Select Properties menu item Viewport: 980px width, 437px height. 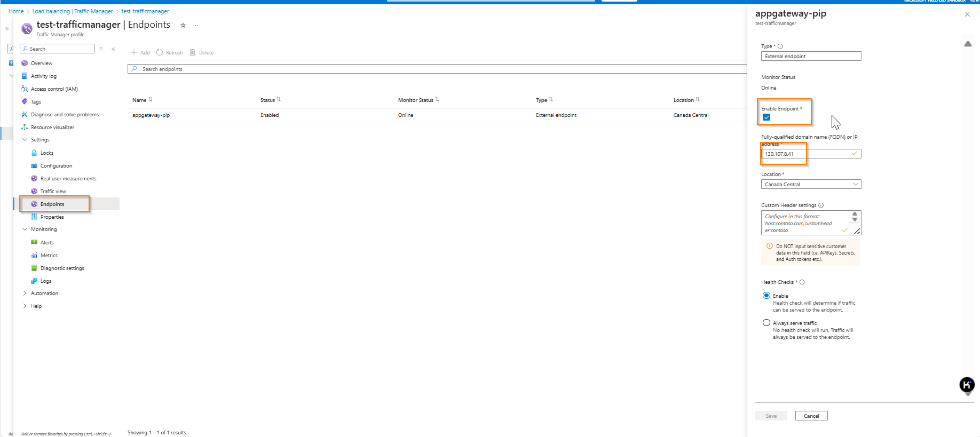coord(52,217)
